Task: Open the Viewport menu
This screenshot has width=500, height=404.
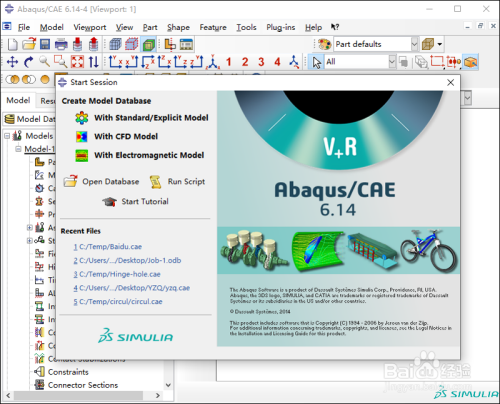Action: pos(90,27)
